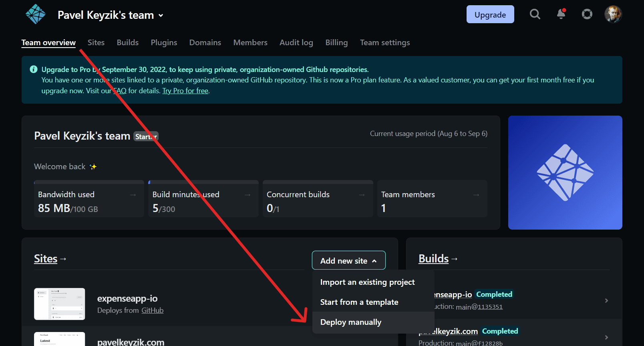Click the Completed badge for expenseapp-io build
This screenshot has height=346, width=644.
(494, 294)
